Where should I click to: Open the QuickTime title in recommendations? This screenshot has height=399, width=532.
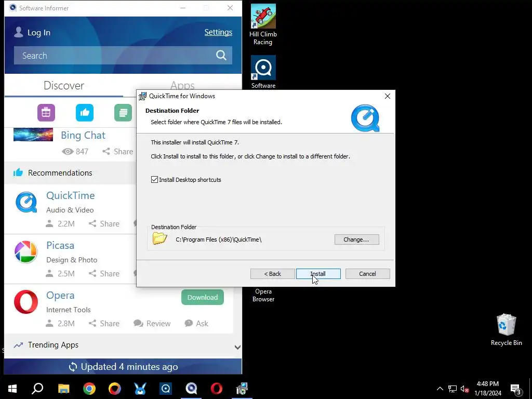(x=71, y=195)
